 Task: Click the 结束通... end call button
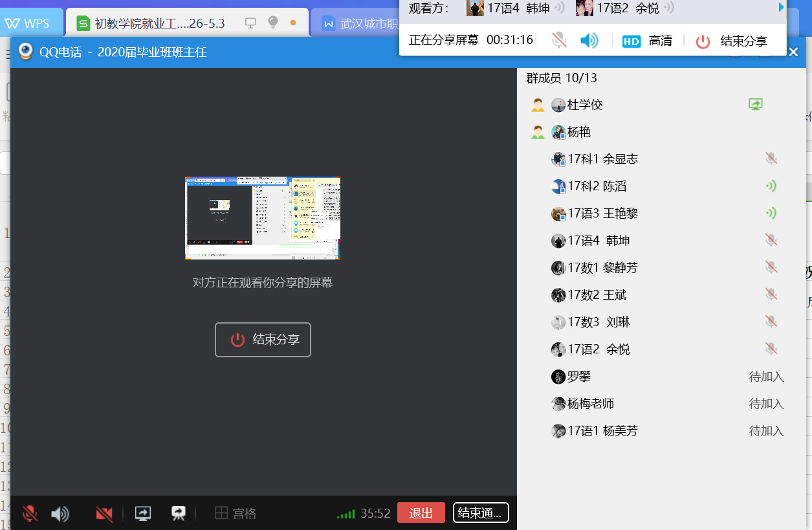tap(480, 513)
